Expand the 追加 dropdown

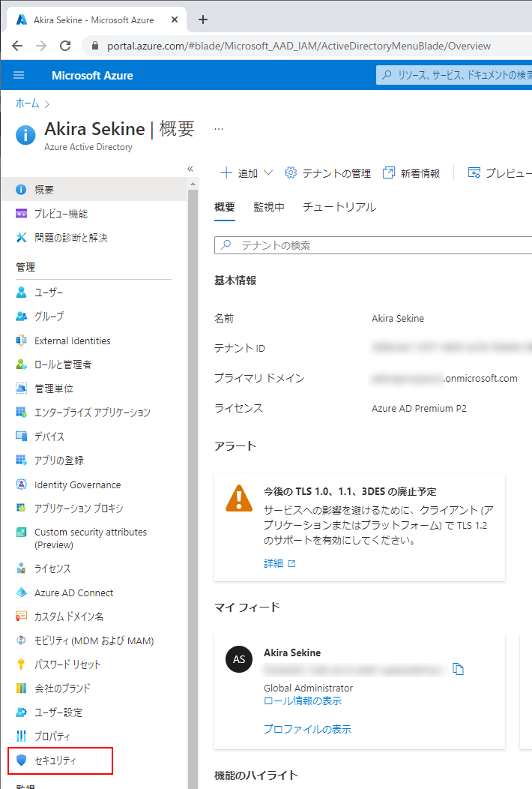click(247, 173)
